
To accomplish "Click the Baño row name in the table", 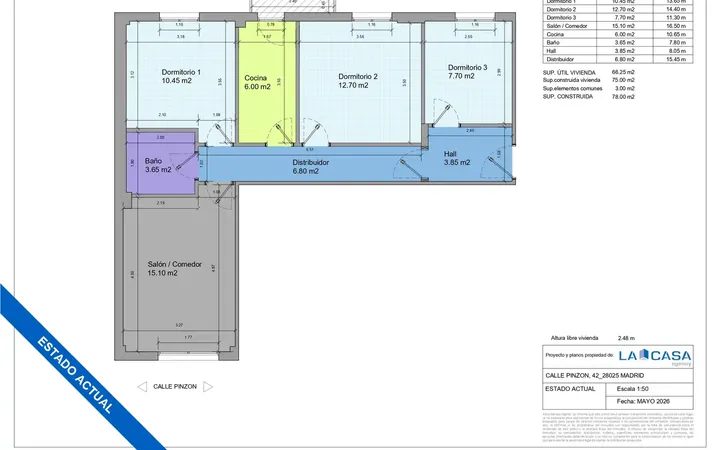I will coord(553,43).
